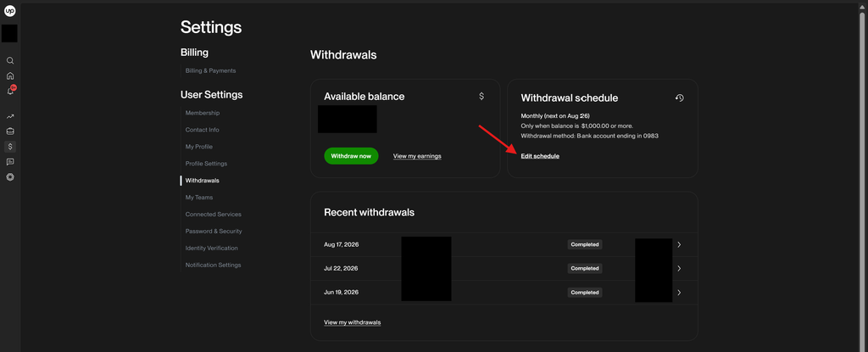Open the trending stats arrow icon
868x352 pixels.
point(10,116)
